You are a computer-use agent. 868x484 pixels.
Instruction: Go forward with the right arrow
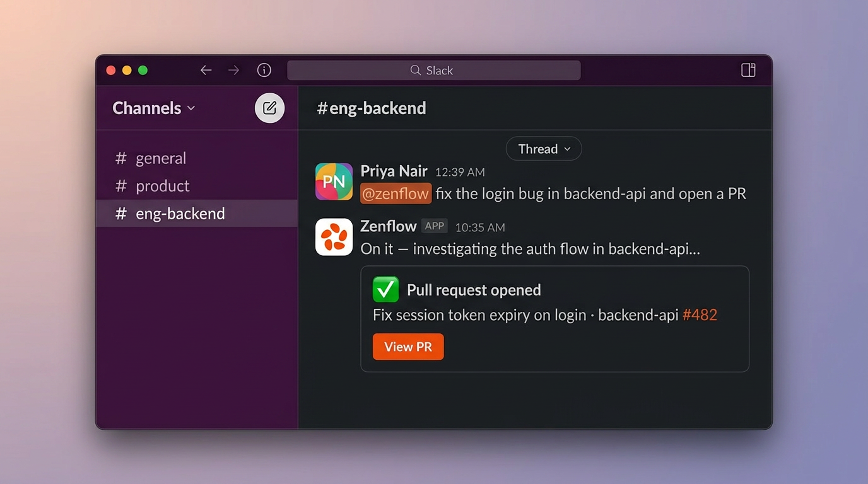click(234, 70)
